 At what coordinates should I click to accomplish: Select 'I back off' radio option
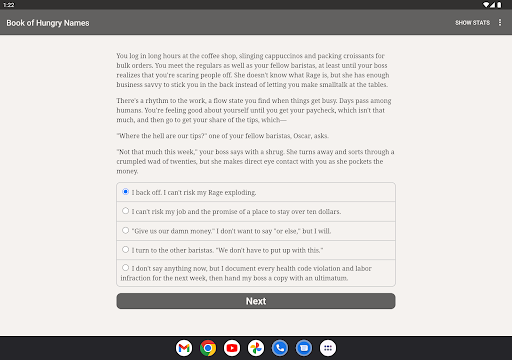(256, 192)
